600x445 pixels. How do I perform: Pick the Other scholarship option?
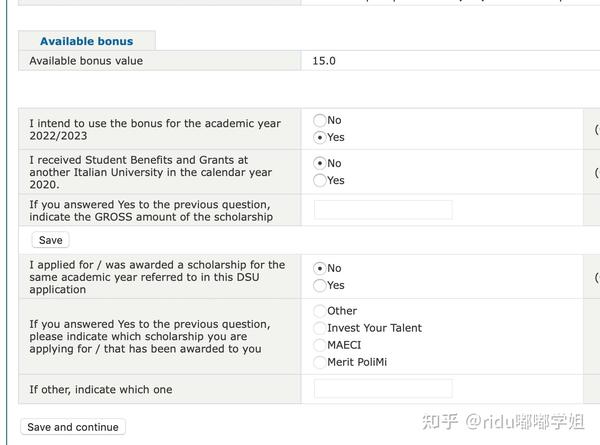click(x=320, y=311)
